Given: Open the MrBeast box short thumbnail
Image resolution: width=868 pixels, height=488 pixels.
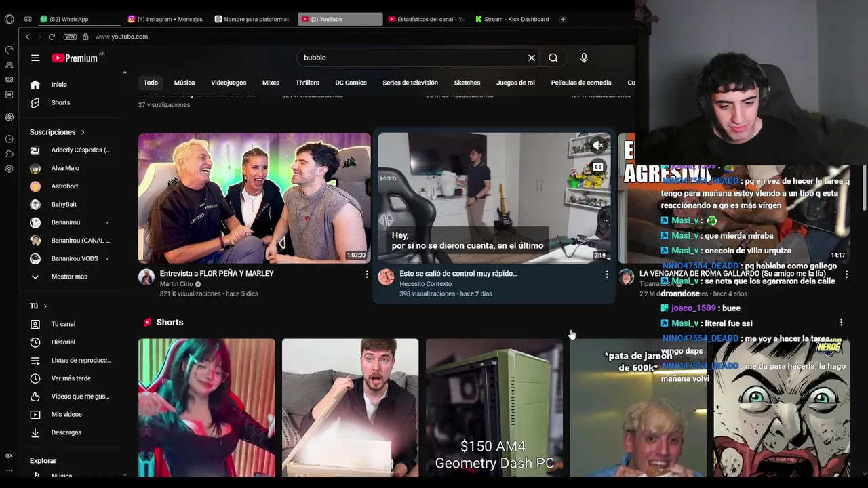Looking at the screenshot, I should coord(350,408).
